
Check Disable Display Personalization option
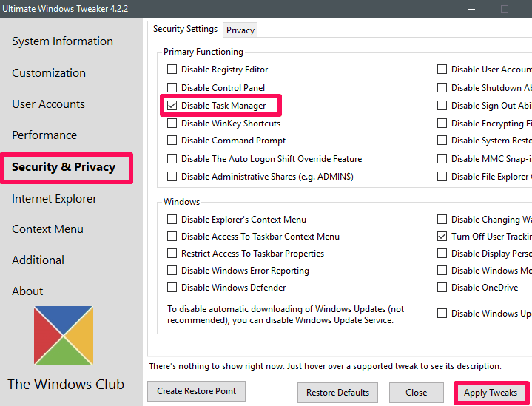coord(442,254)
